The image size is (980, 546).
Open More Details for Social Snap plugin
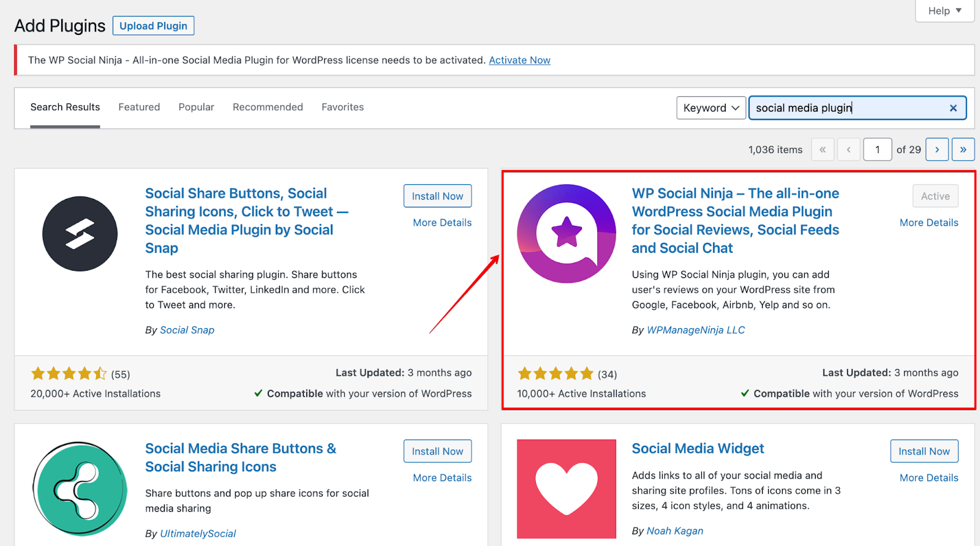pos(442,223)
